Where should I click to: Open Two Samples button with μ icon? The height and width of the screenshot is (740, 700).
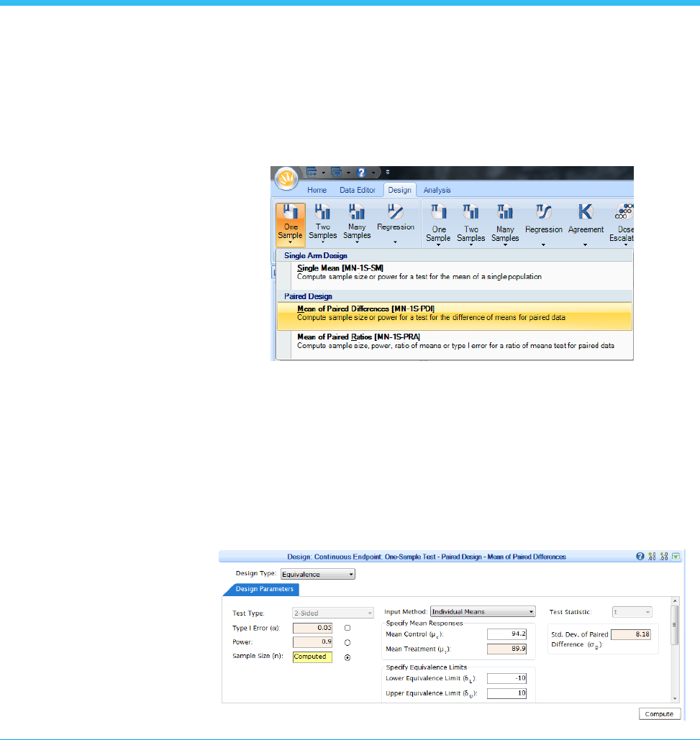click(x=323, y=224)
